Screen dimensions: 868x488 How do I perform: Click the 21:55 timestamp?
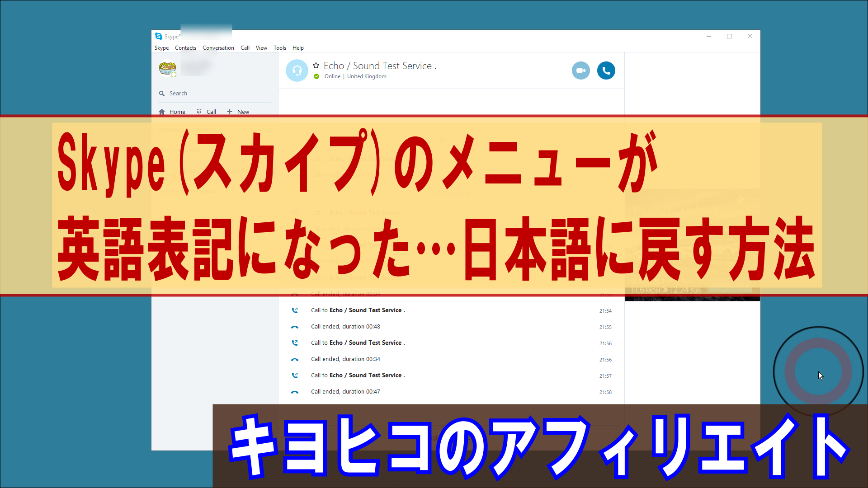pyautogui.click(x=605, y=327)
